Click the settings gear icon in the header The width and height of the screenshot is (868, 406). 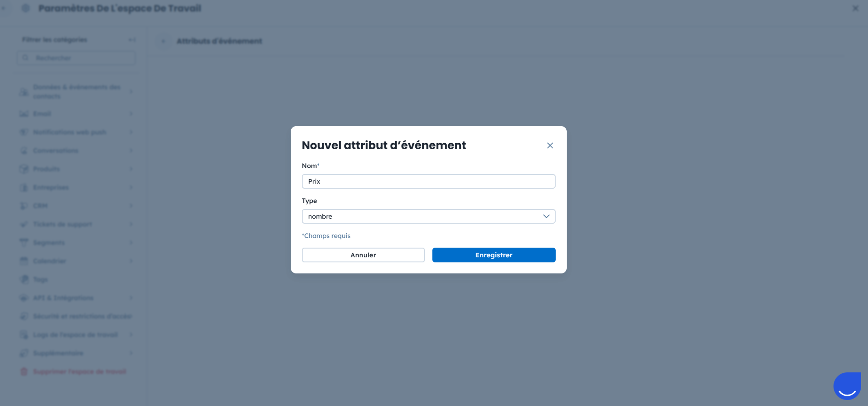[26, 8]
